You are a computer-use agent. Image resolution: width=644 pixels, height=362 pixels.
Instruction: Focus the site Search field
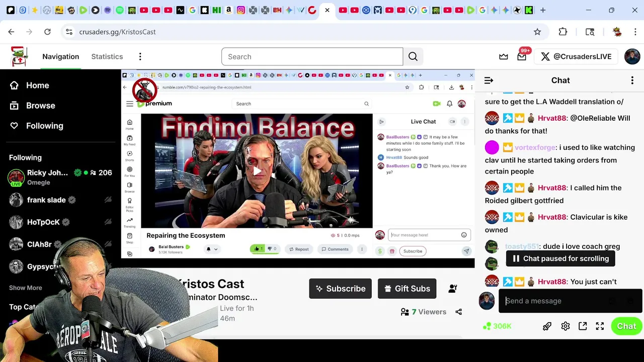point(312,57)
